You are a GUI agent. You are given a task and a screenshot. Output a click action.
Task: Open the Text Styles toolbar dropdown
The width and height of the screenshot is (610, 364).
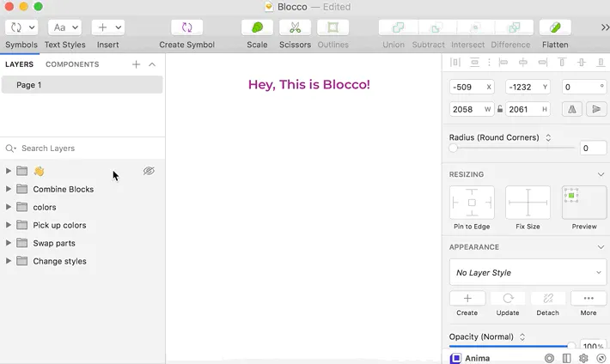coord(64,27)
